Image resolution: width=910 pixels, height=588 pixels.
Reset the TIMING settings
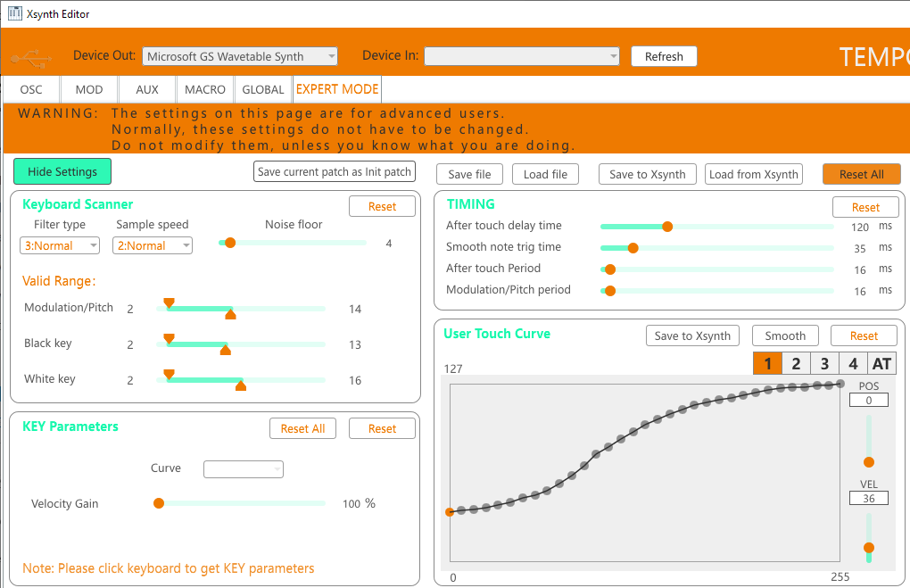click(x=866, y=207)
